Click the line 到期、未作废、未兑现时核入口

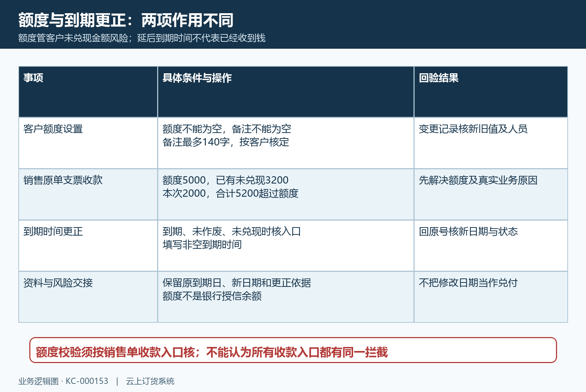pos(231,232)
